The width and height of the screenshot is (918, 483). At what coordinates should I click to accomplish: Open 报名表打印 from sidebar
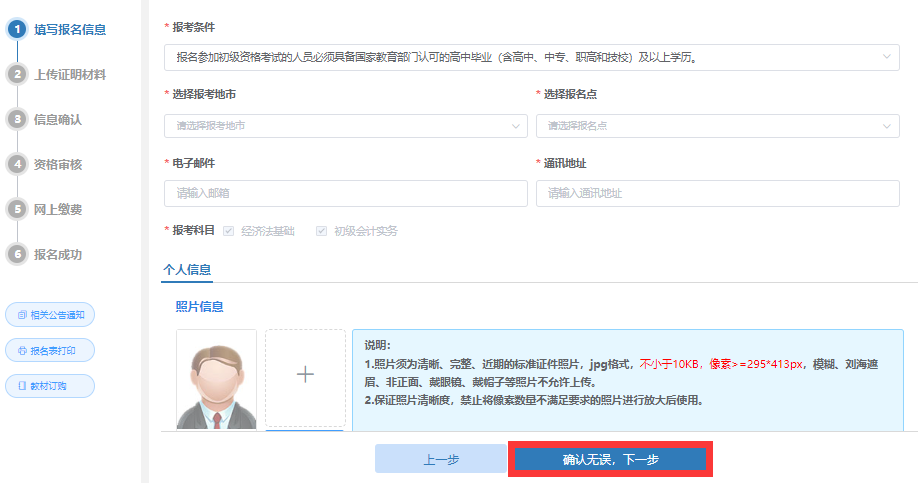(x=50, y=351)
